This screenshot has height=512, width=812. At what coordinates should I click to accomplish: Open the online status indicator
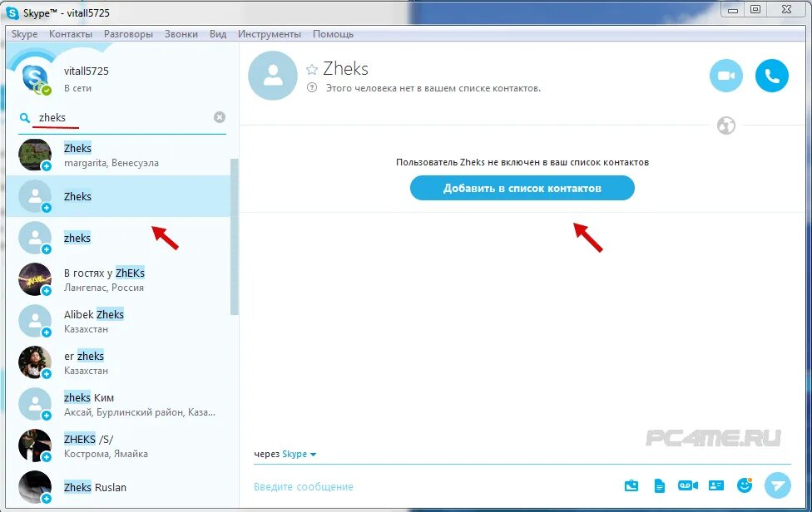(x=47, y=91)
